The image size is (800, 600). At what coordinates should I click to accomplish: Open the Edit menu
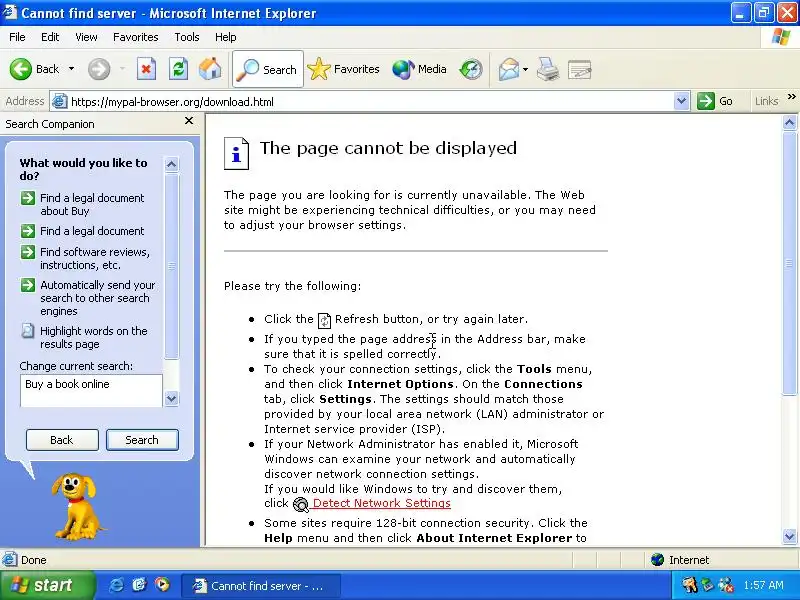pos(50,37)
